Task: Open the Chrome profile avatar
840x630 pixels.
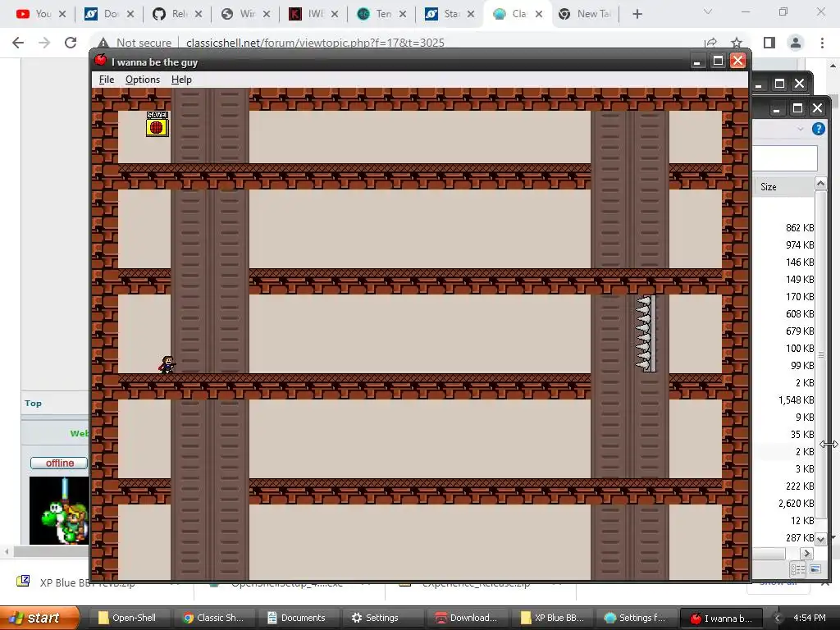Action: [x=796, y=43]
